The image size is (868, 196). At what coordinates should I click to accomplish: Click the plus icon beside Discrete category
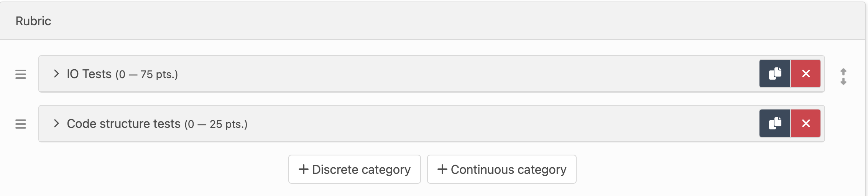click(303, 169)
